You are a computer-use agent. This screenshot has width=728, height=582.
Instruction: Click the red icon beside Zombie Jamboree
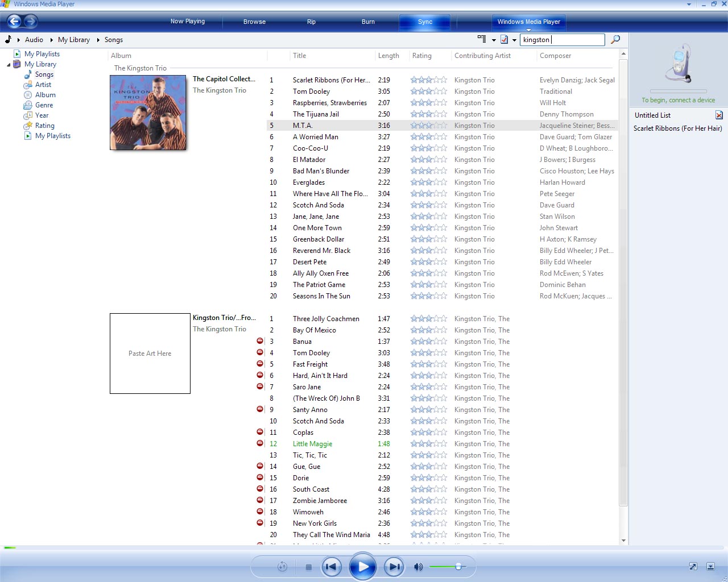tap(260, 500)
